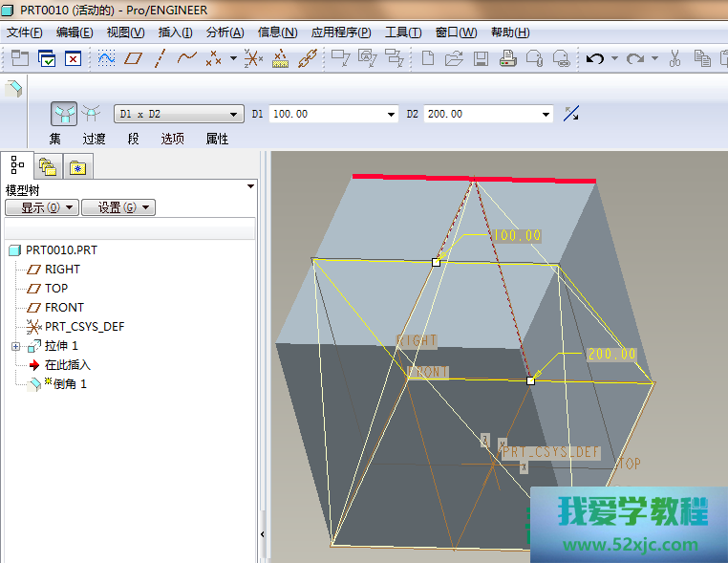The image size is (728, 563).
Task: Click the D1 value input field
Action: 326,114
